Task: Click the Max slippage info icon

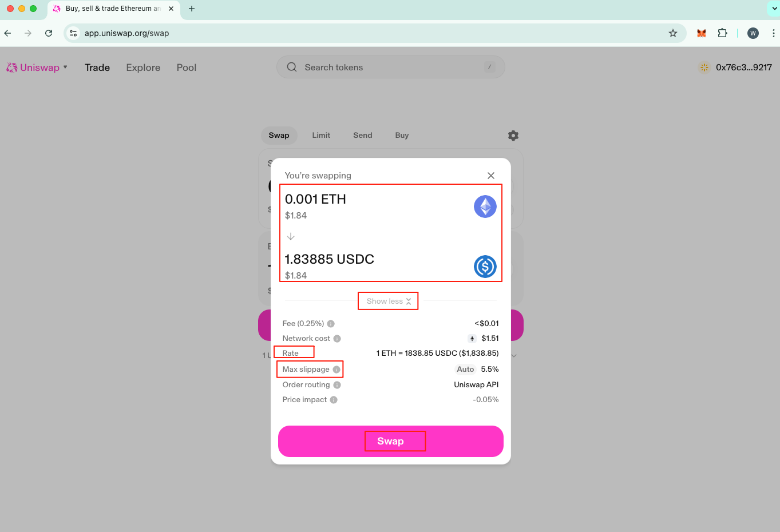Action: click(x=336, y=370)
